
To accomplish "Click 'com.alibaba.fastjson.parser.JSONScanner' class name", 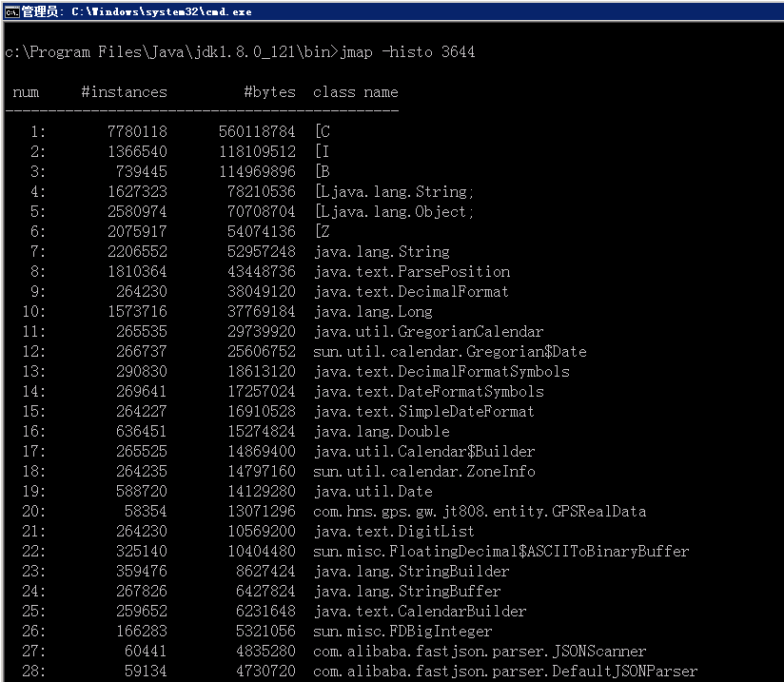I will point(480,652).
